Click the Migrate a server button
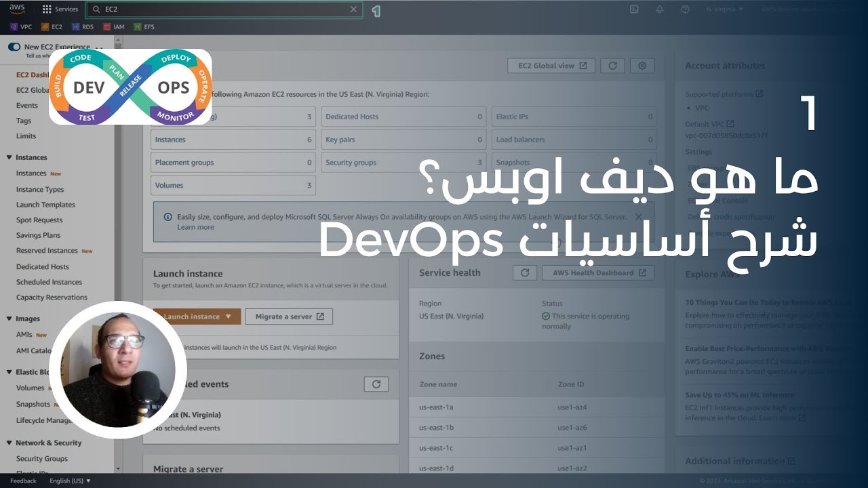868x488 pixels. (289, 317)
